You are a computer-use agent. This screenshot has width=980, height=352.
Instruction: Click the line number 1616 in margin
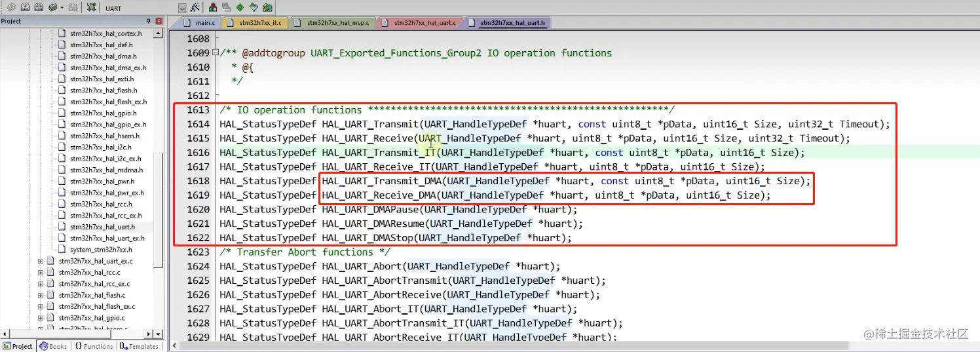198,153
